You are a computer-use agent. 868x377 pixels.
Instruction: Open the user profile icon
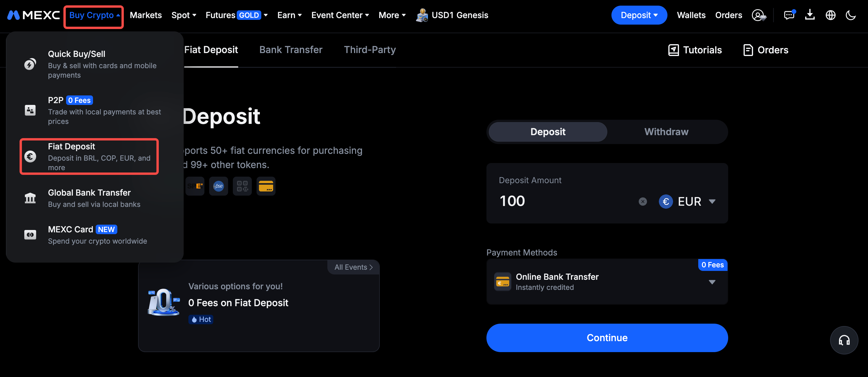758,15
